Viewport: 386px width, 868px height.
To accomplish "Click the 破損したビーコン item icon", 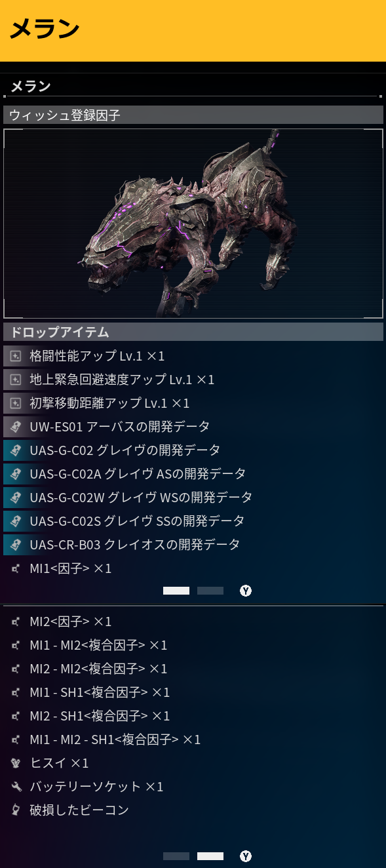I will (16, 810).
